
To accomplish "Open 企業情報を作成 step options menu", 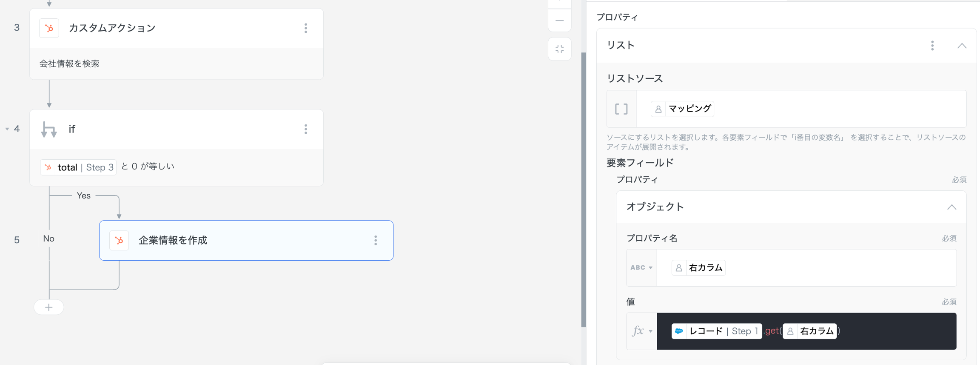I will [376, 240].
